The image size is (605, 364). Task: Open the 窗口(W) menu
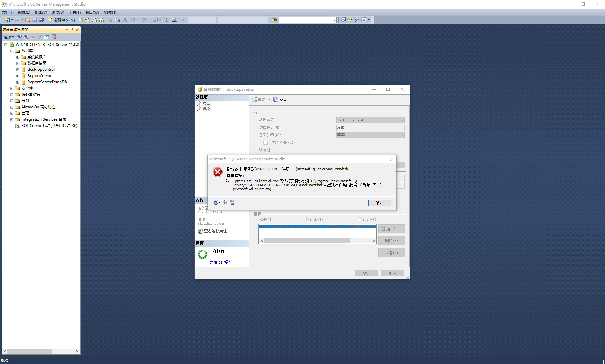[x=92, y=12]
